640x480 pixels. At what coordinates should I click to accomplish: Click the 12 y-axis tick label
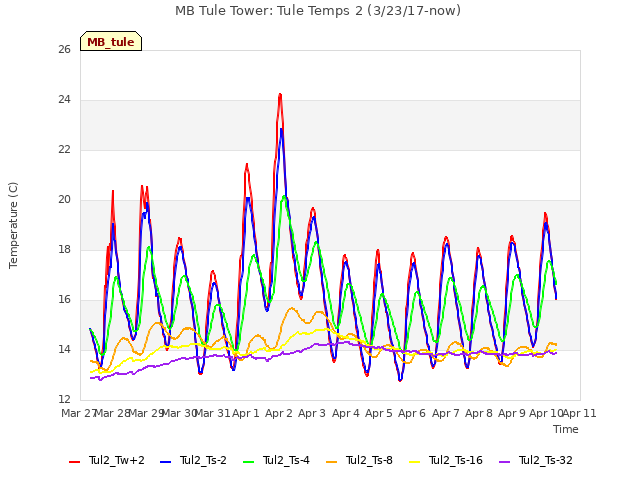[x=64, y=400]
